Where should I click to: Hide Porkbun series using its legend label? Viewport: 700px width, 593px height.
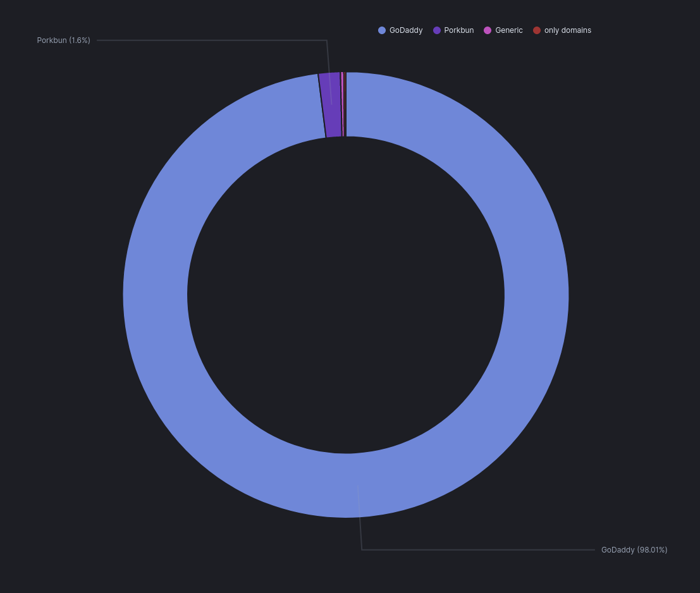pyautogui.click(x=458, y=30)
